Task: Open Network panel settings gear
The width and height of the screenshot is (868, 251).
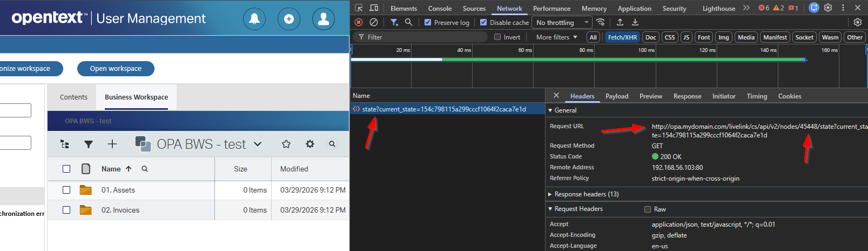Action: pyautogui.click(x=858, y=22)
